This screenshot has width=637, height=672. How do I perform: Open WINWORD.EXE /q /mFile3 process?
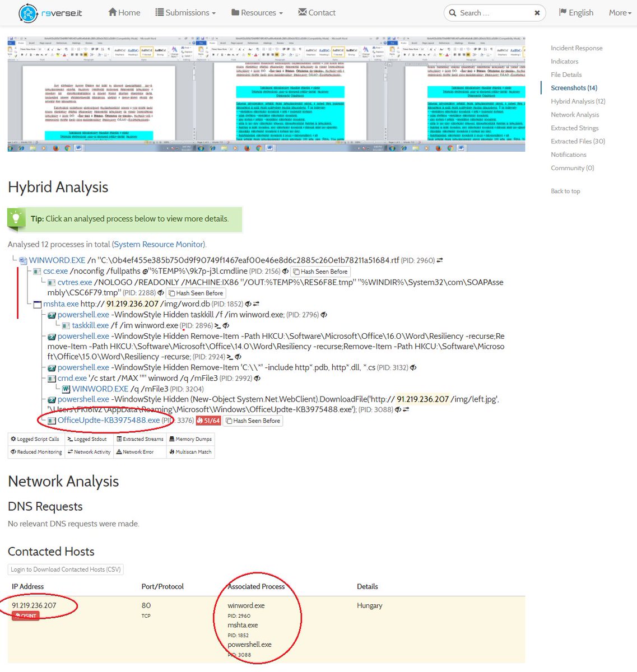click(x=100, y=389)
